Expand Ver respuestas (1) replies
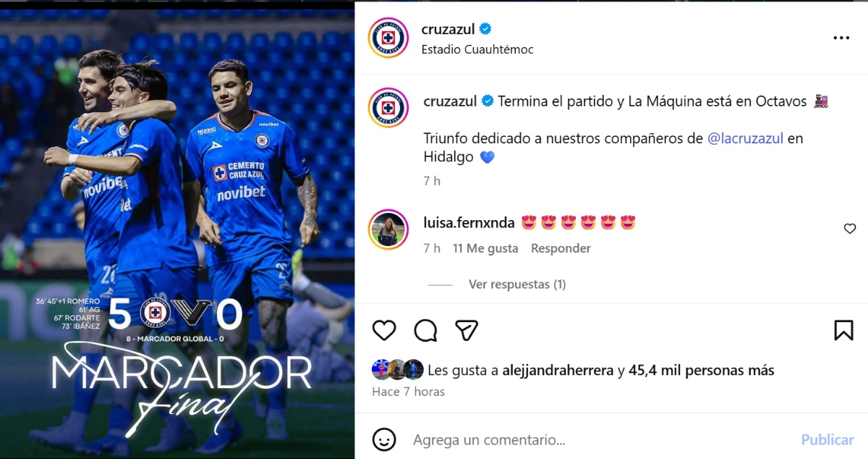Viewport: 868px width, 459px height. 517,285
